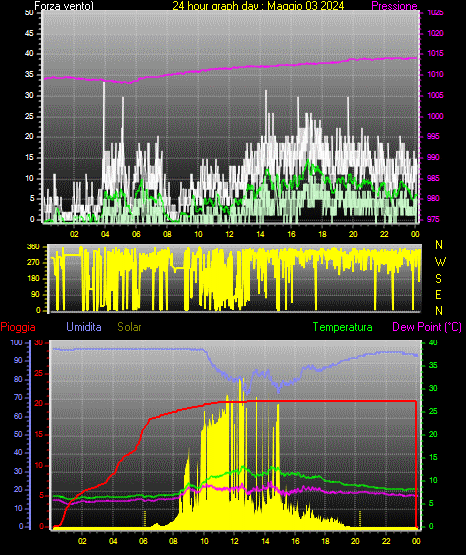Image resolution: width=466 pixels, height=555 pixels.
Task: Click the humidity axis value 50
Action: tap(18, 434)
